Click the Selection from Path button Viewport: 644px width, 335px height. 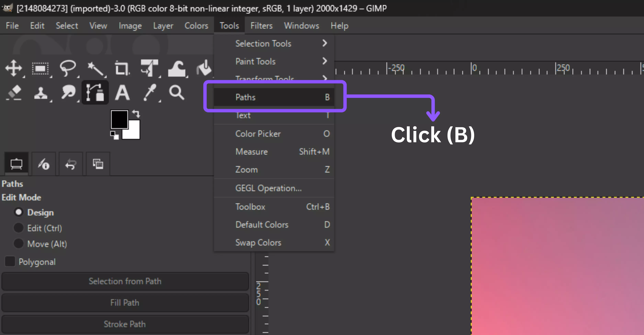pyautogui.click(x=125, y=281)
